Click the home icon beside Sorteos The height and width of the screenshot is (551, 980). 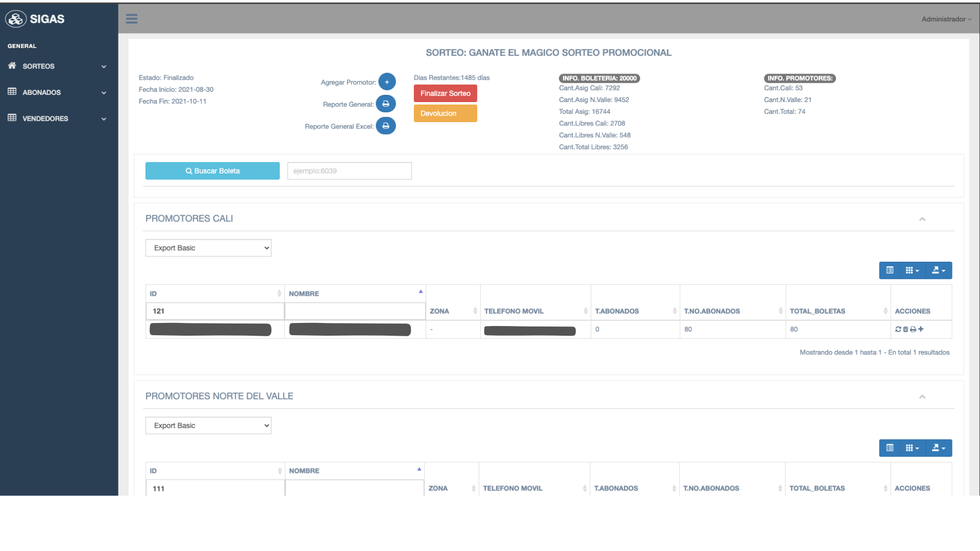coord(12,66)
